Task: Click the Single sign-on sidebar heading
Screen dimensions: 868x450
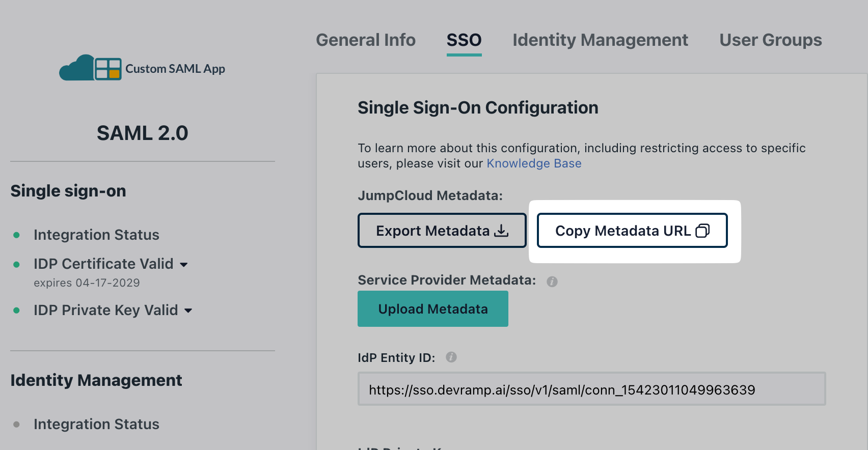Action: tap(68, 191)
